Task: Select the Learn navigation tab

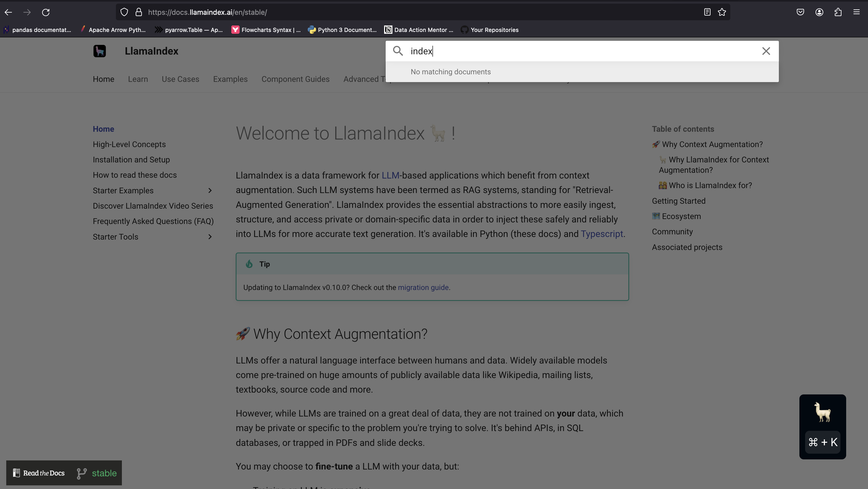Action: 138,78
